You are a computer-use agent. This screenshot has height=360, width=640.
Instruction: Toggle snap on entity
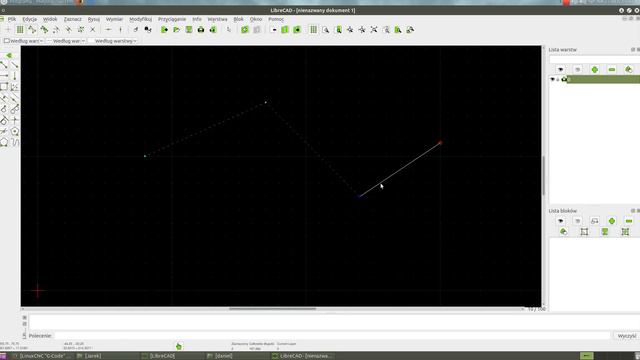click(44, 30)
